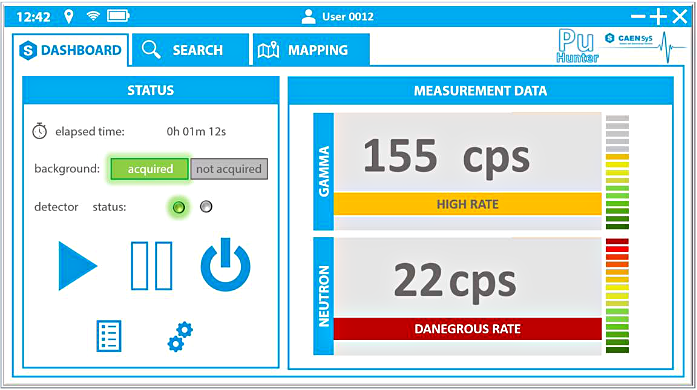
Task: Click the Wi-Fi signal icon
Action: coord(93,16)
